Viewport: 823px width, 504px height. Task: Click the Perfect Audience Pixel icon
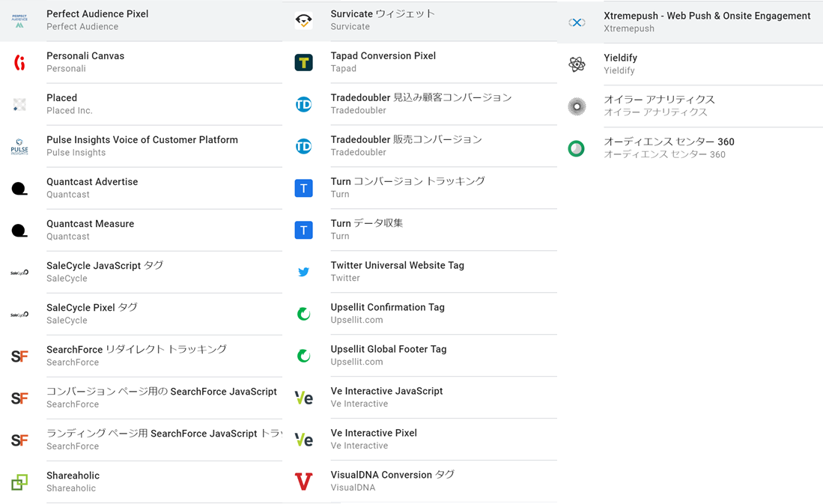[19, 19]
